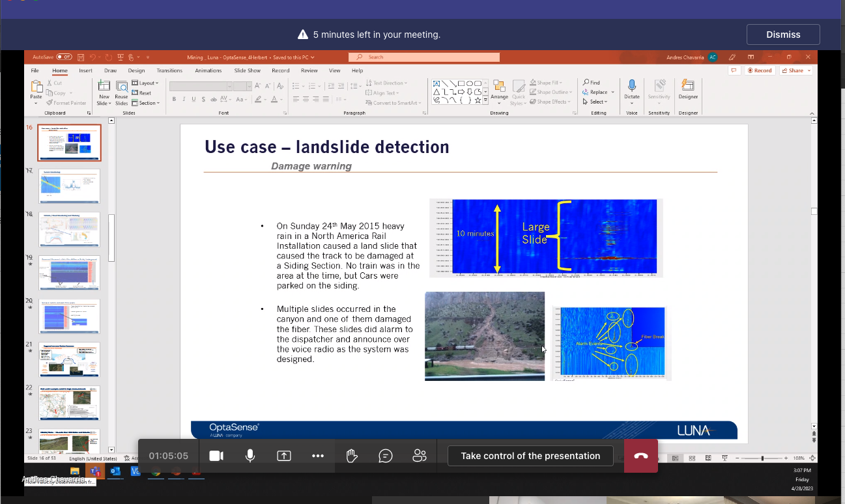Image resolution: width=845 pixels, height=504 pixels.
Task: Click the zoom slider in status bar
Action: click(x=762, y=458)
